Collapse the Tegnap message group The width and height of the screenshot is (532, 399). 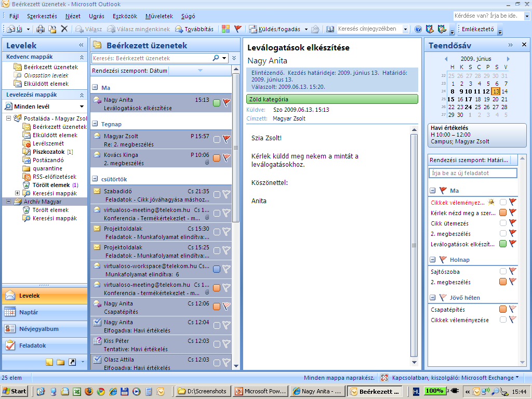[96, 124]
